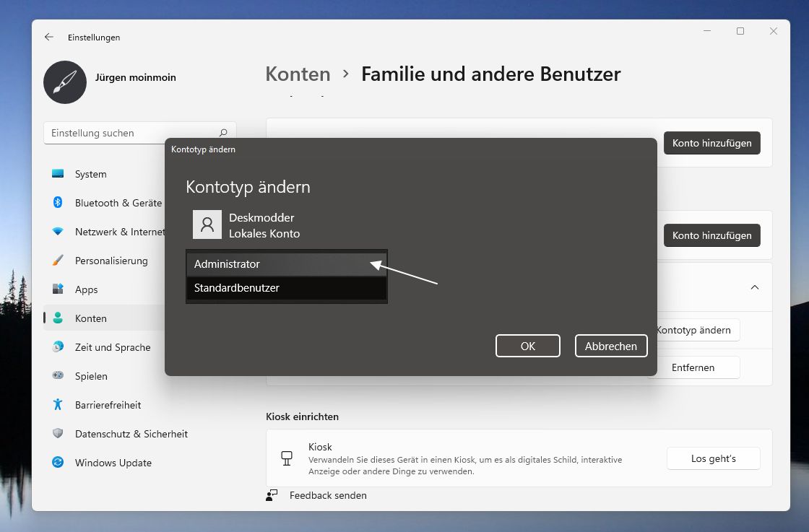Screen dimensions: 809x532
Task: Click the Spielen gamepad icon
Action: point(58,376)
